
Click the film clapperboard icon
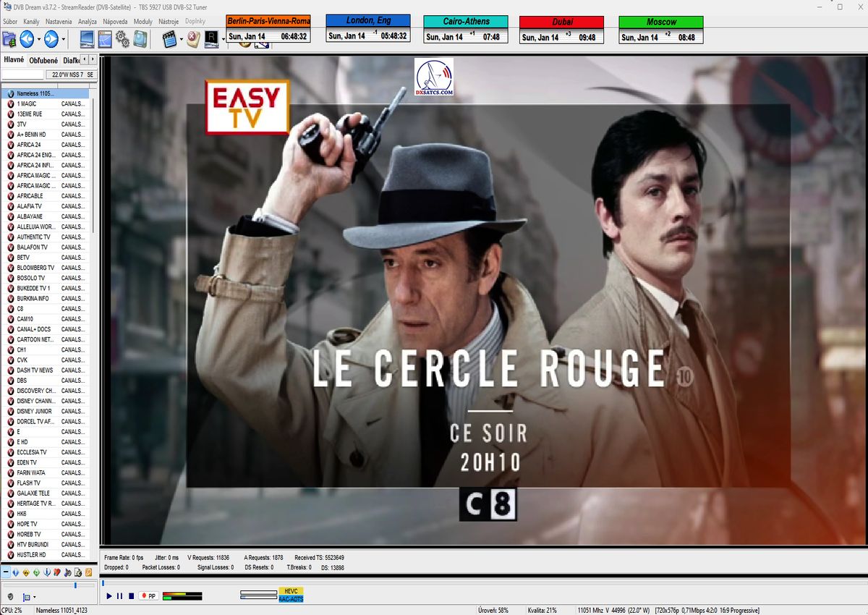(x=169, y=39)
